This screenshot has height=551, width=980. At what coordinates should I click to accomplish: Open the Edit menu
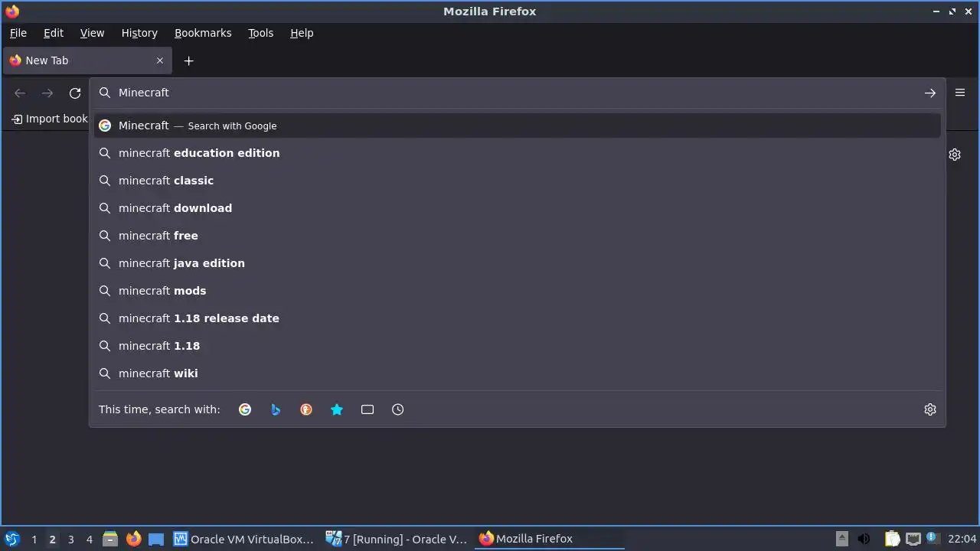pyautogui.click(x=54, y=33)
